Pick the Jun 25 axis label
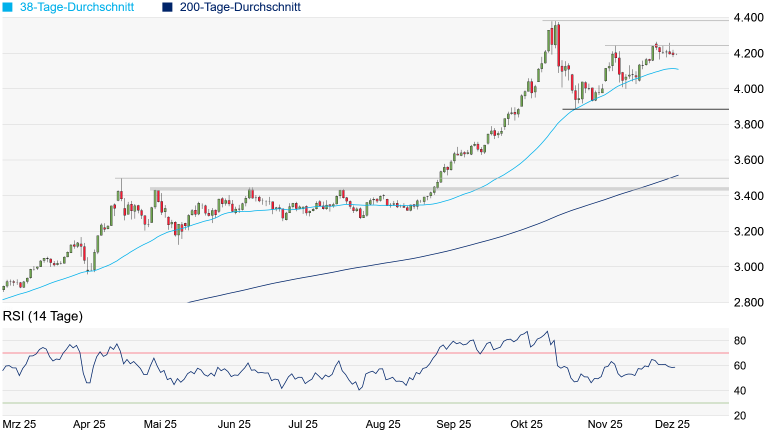765x430 pixels. tap(233, 424)
